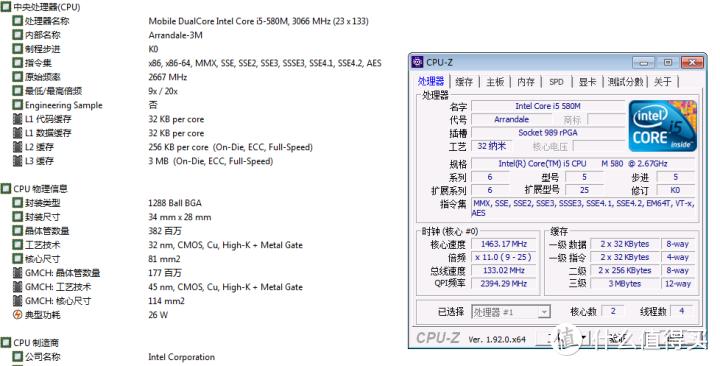Image resolution: width=720 pixels, height=366 pixels.
Task: Open the 已选择 处理器 #1 dropdown
Action: (511, 312)
